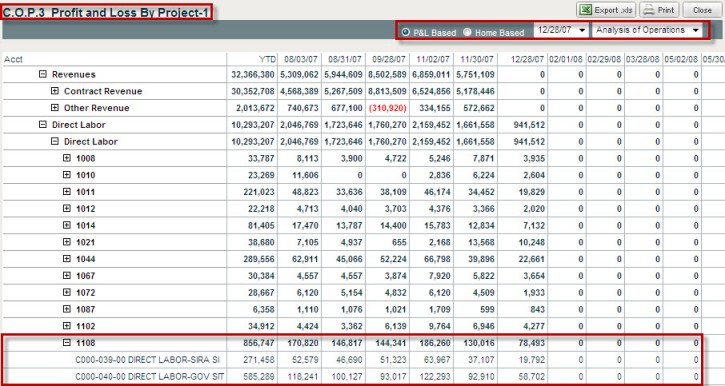
Task: Click the Print button label
Action: [x=665, y=10]
